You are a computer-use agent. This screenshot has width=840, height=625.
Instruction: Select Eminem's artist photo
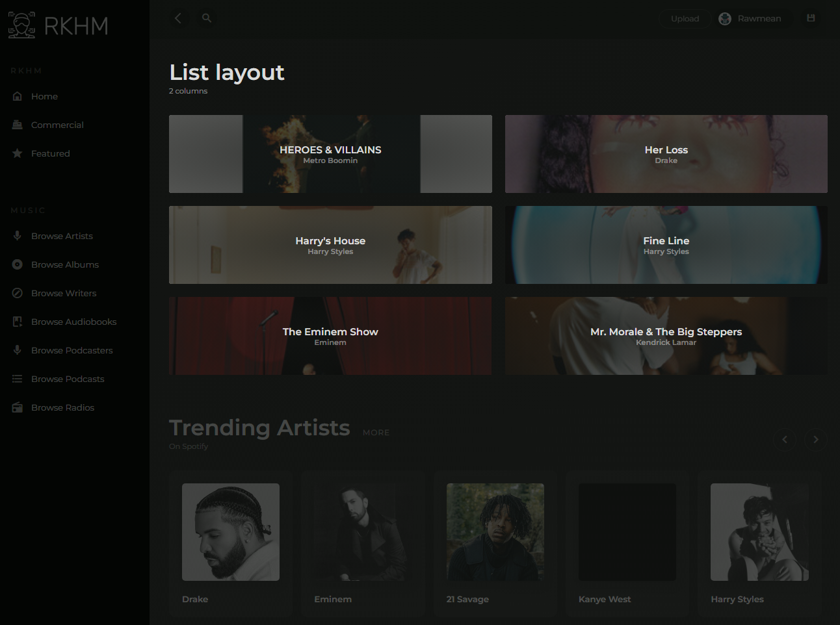(x=363, y=532)
